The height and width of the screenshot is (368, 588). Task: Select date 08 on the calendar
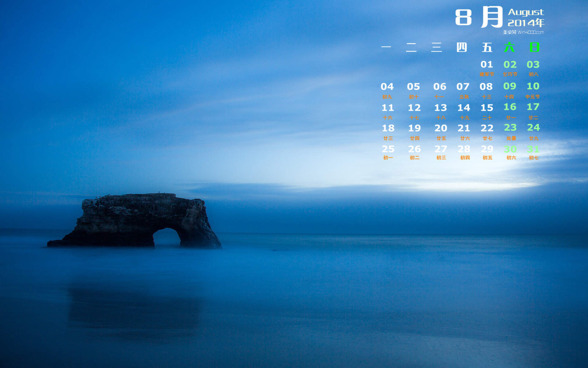coord(486,86)
